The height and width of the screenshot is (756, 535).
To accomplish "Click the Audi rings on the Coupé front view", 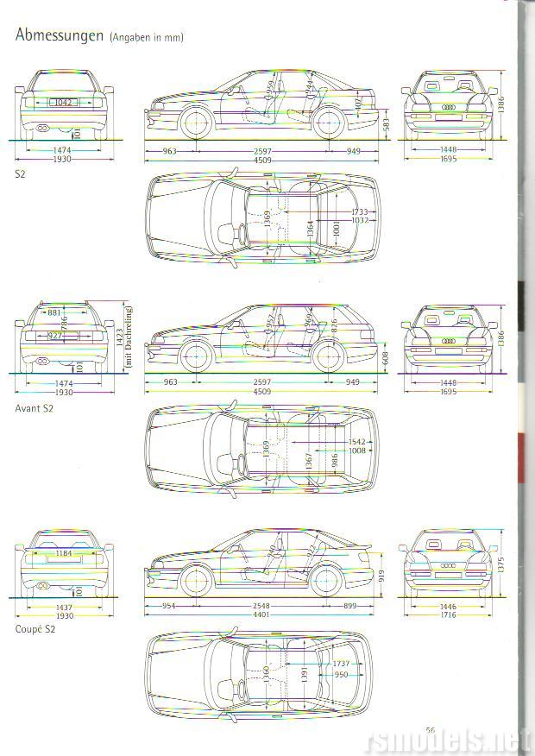I will [448, 565].
